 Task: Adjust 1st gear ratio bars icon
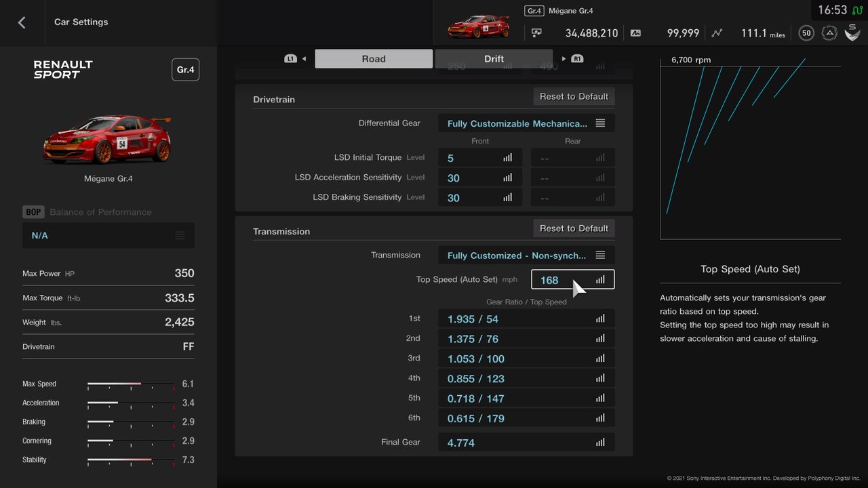(600, 319)
